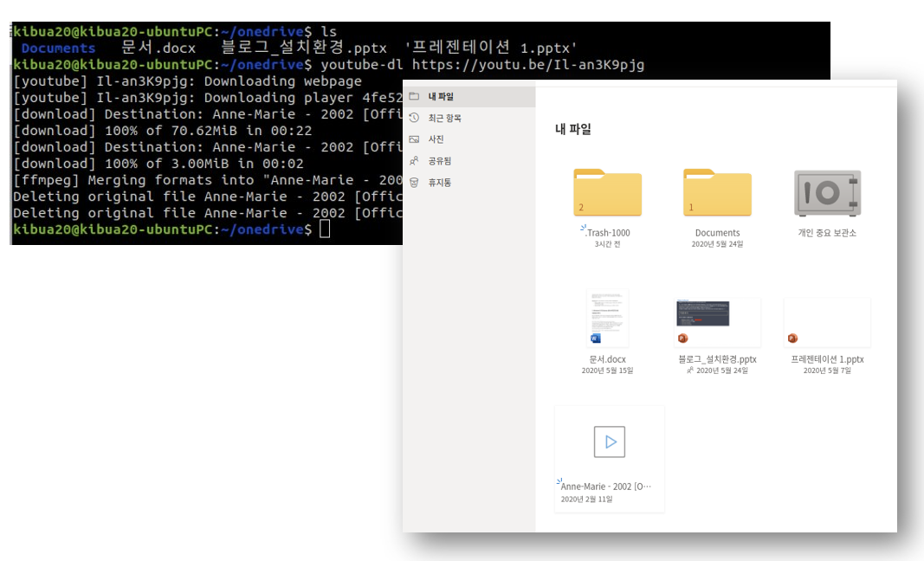Click the Word badge on 문서.docx
This screenshot has height=561, width=924.
595,339
